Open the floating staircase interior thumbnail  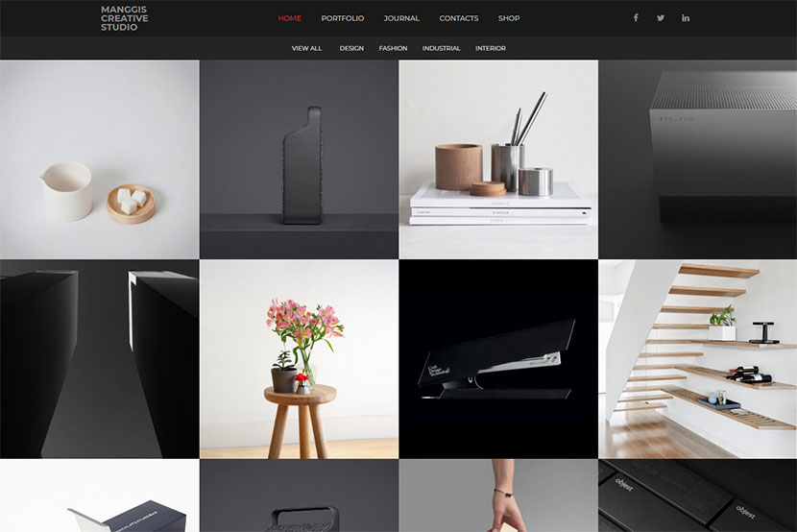click(698, 359)
